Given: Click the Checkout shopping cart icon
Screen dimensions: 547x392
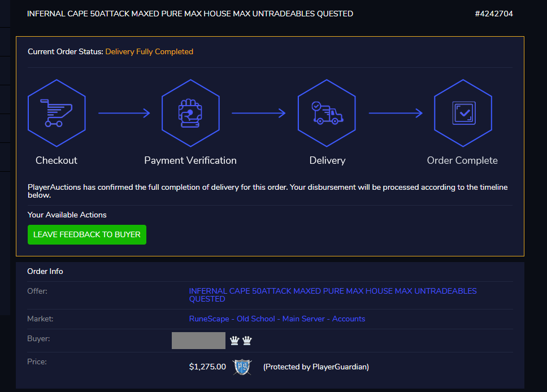Looking at the screenshot, I should (57, 113).
